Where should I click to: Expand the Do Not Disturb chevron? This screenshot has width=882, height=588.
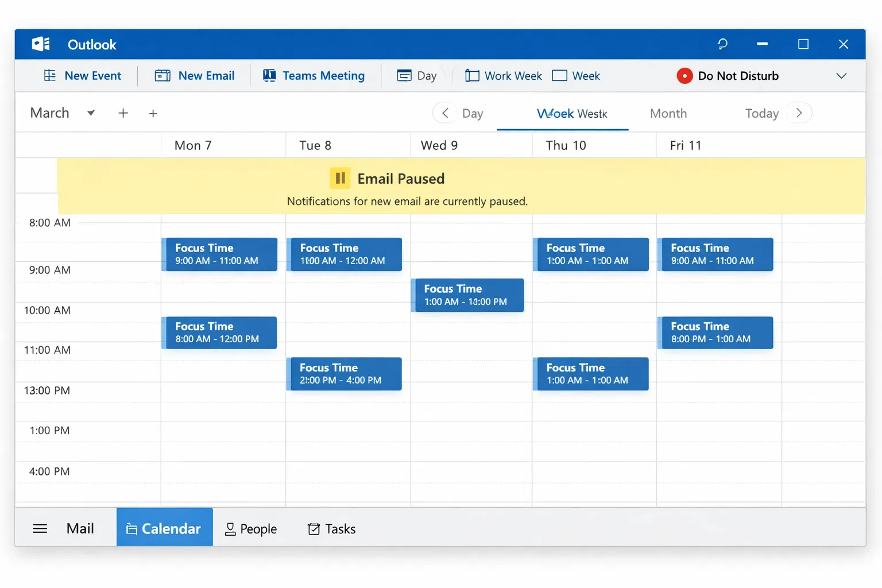pyautogui.click(x=841, y=76)
